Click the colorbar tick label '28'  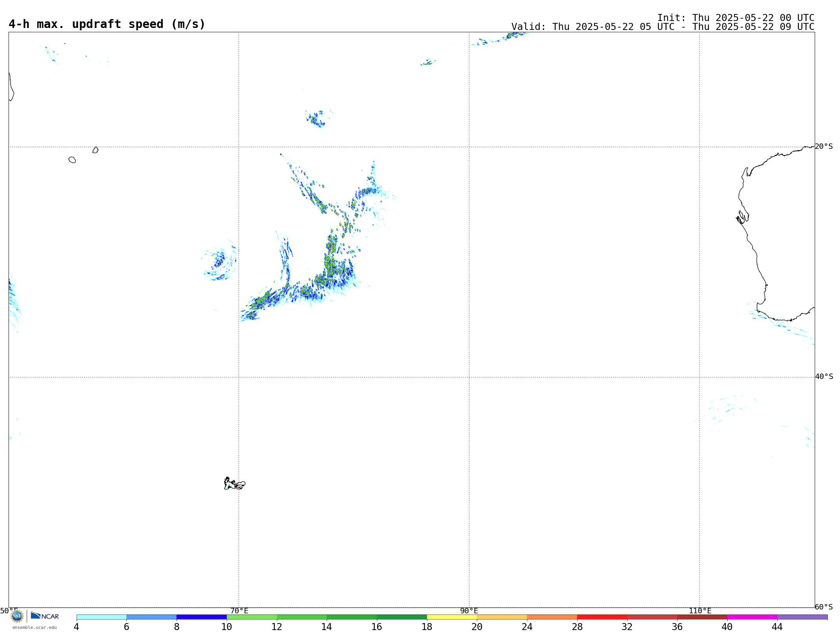pyautogui.click(x=577, y=627)
